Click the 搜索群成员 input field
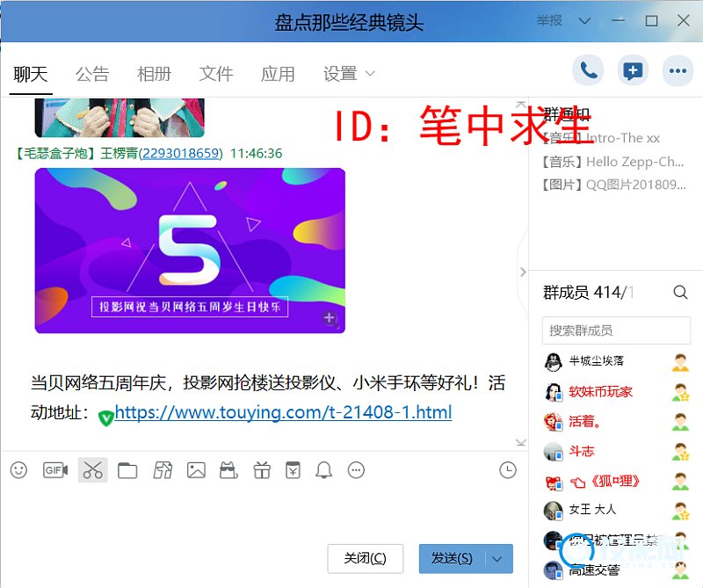This screenshot has height=588, width=703. [x=616, y=330]
